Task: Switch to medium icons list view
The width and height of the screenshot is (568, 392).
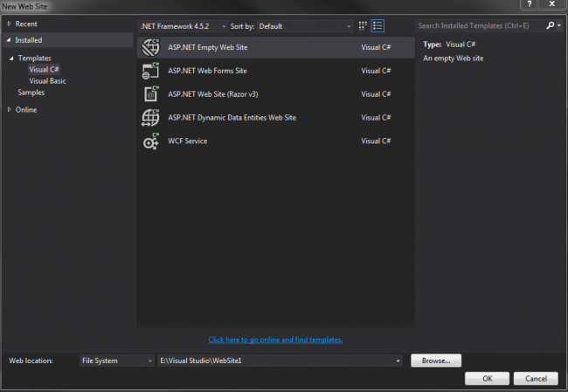Action: tap(378, 25)
